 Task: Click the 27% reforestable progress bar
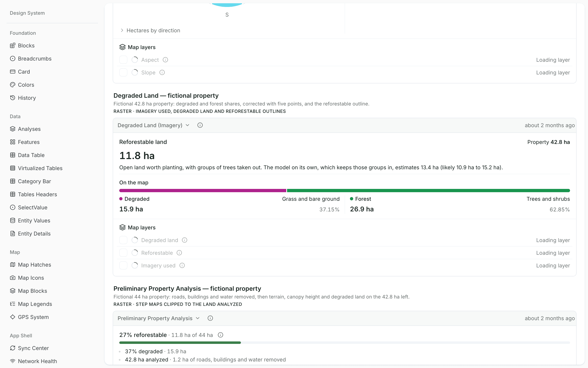[x=345, y=343]
